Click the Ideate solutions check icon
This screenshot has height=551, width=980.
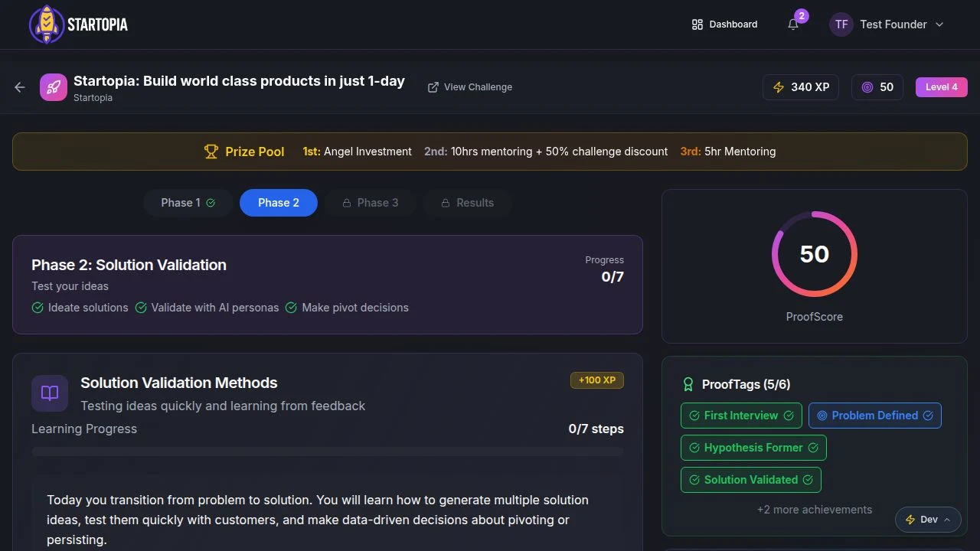(38, 308)
